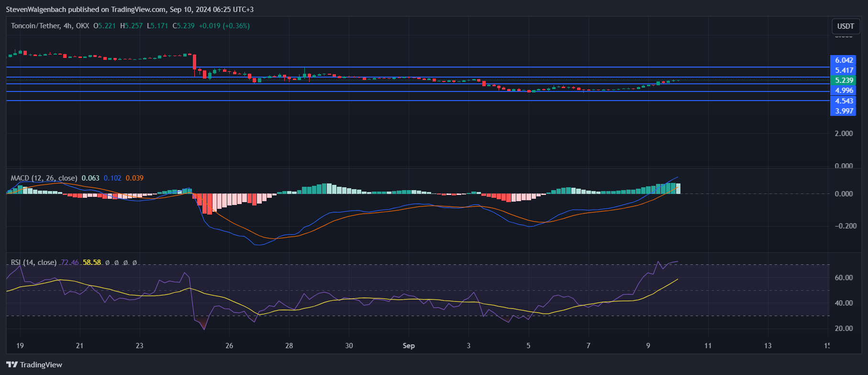Viewport: 868px width, 375px height.
Task: Click date 30 on the time axis
Action: 349,346
